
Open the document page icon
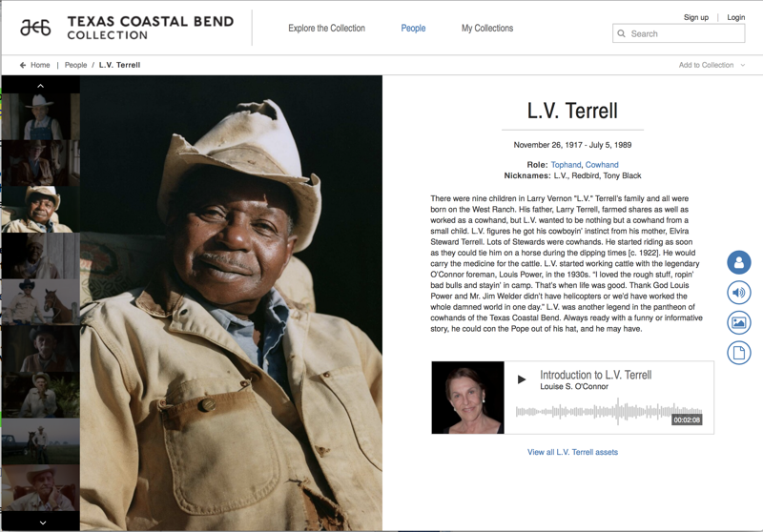tap(738, 353)
